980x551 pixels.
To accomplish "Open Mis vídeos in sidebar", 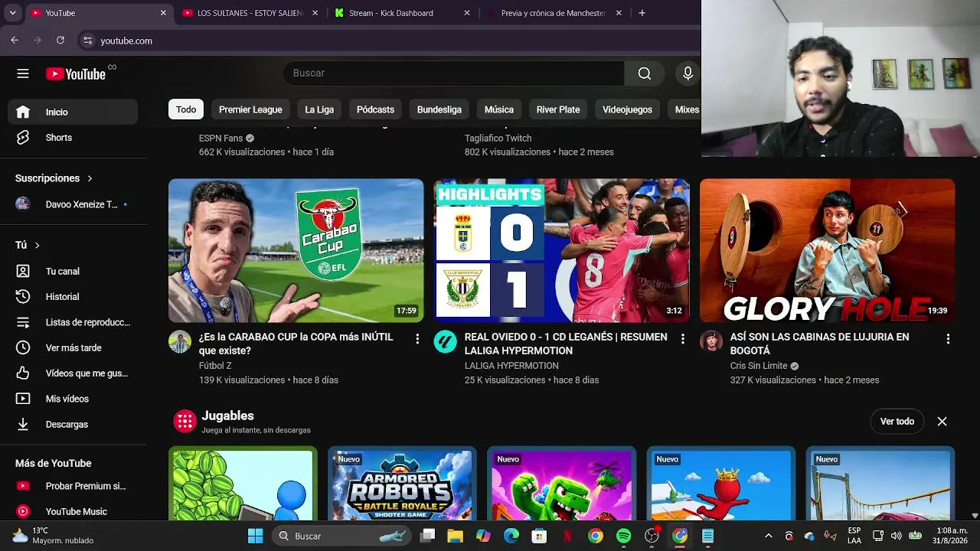I will coord(73,399).
